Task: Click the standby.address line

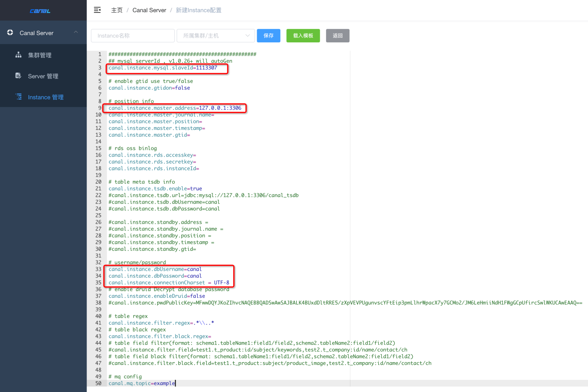Action: 158,222
